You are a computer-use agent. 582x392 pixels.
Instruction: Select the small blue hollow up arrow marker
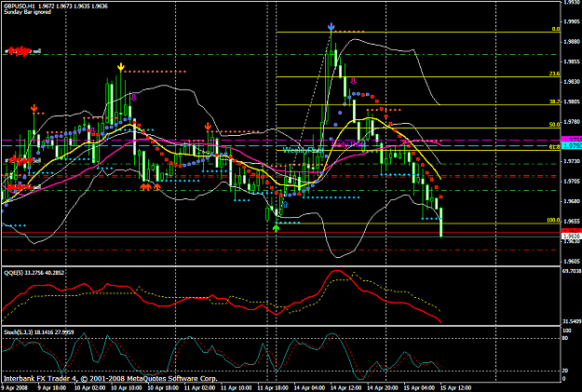point(286,204)
